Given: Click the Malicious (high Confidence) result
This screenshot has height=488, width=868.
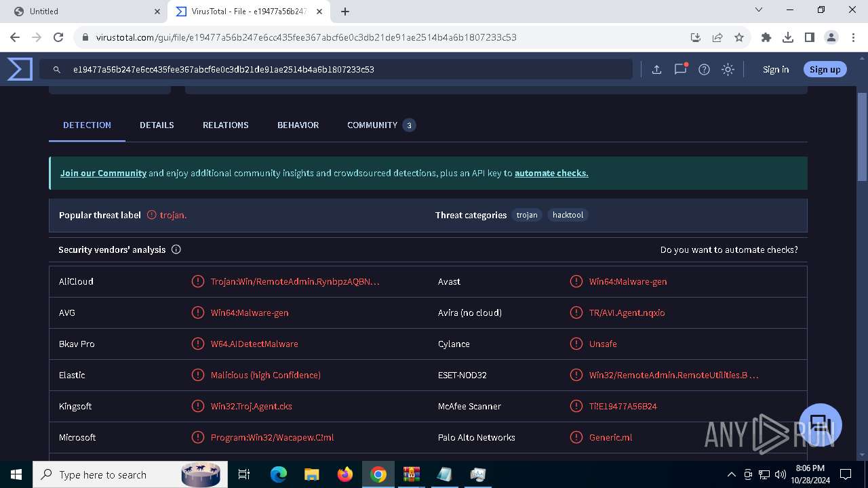Looking at the screenshot, I should coord(266,375).
